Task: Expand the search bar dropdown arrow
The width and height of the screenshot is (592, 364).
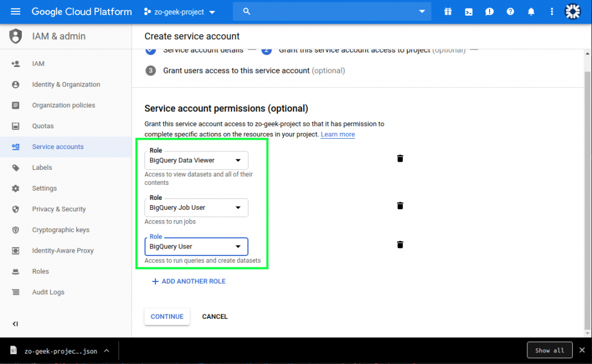Action: point(421,12)
